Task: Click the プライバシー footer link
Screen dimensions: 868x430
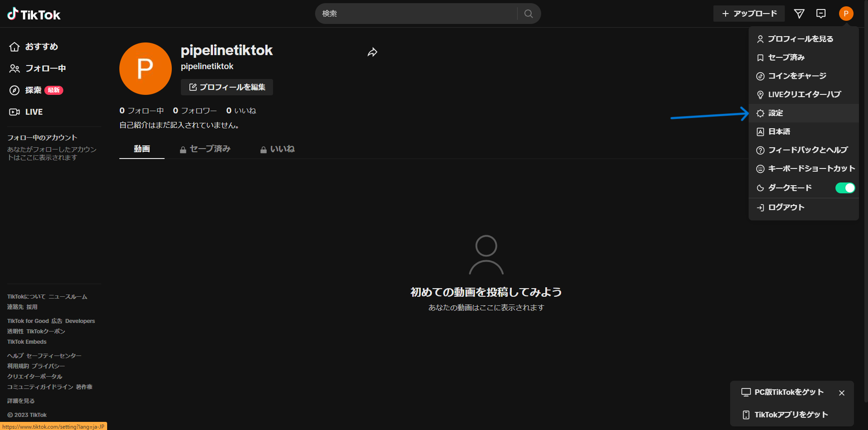Action: (x=48, y=366)
